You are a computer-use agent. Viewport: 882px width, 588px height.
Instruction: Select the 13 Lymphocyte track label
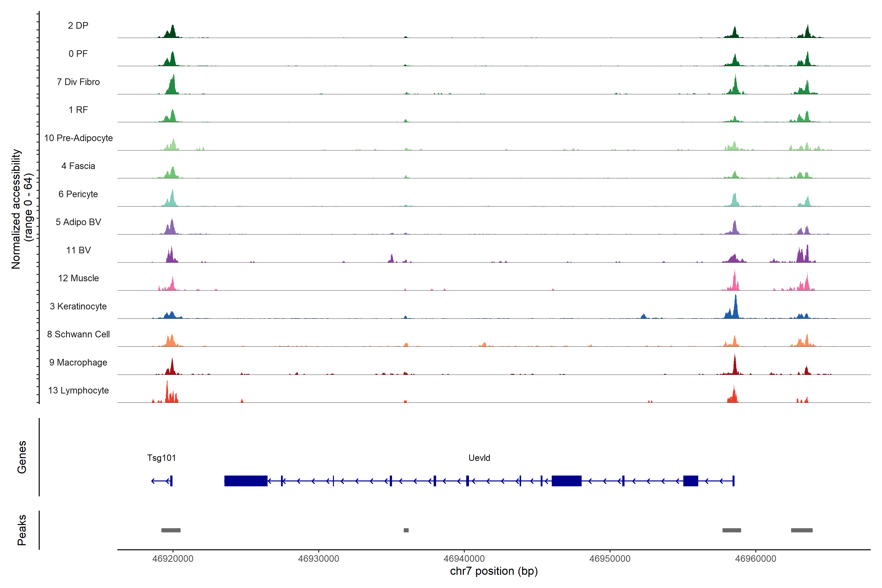tap(78, 390)
